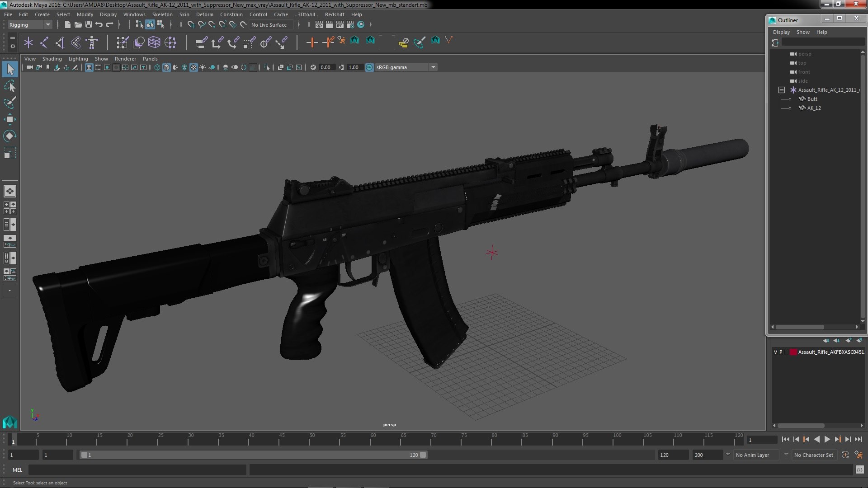Select the Butt node in Outliner
868x488 pixels.
[x=812, y=99]
